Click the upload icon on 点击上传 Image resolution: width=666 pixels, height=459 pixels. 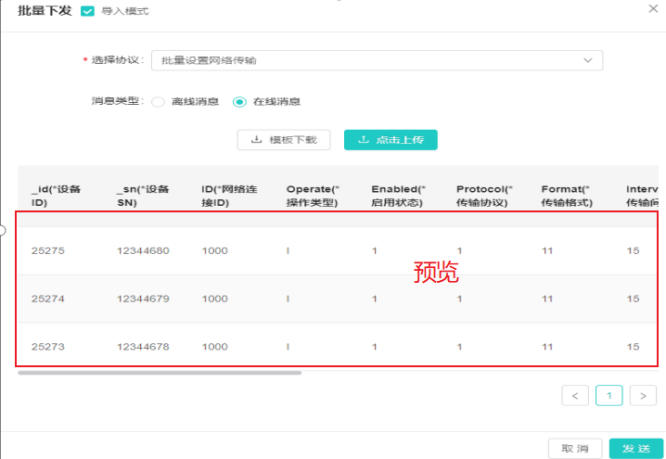(361, 140)
